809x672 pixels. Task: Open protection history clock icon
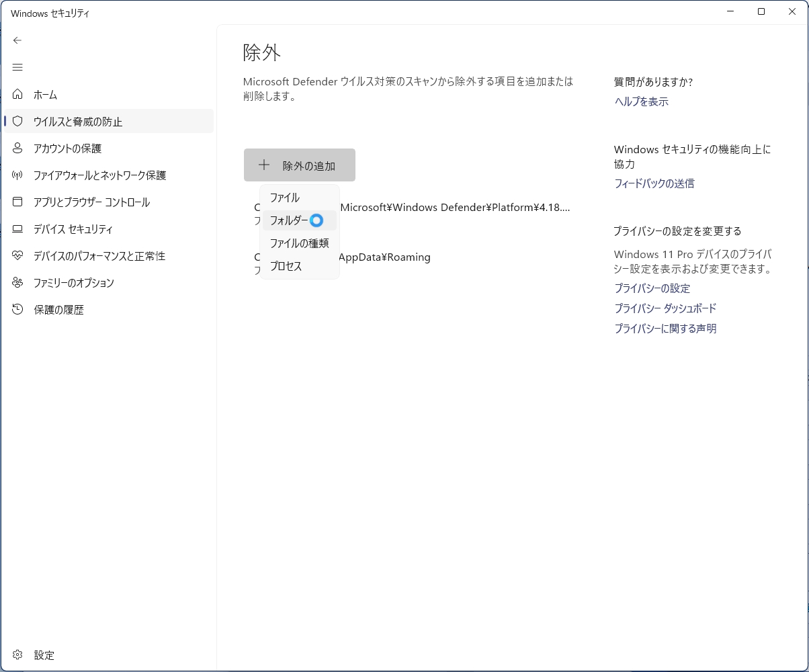[x=18, y=310]
